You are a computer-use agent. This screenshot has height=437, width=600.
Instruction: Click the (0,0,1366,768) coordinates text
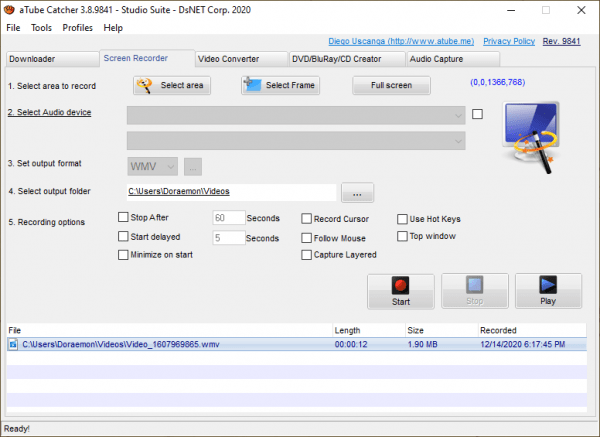497,82
